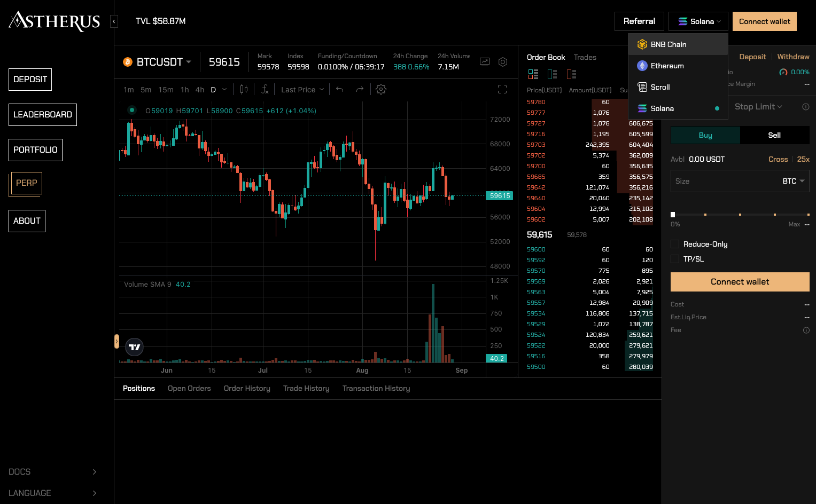Enable the TP/SL checkbox
The width and height of the screenshot is (816, 504).
pyautogui.click(x=675, y=259)
